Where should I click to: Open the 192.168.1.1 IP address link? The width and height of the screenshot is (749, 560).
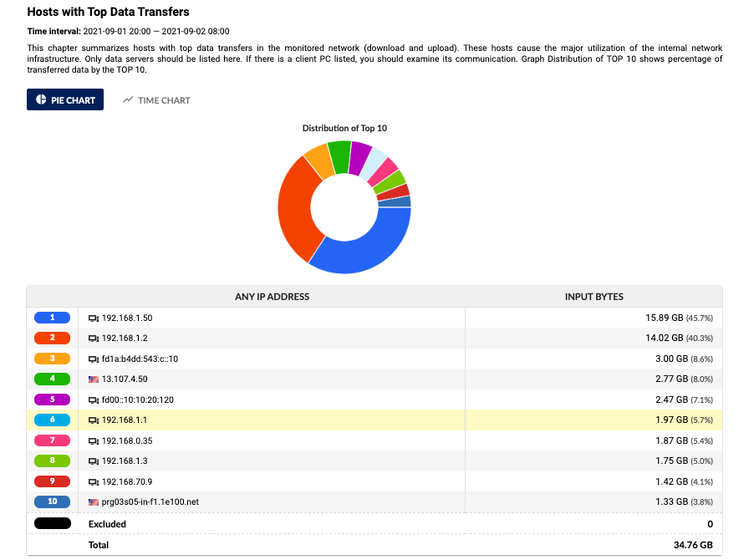pos(125,420)
